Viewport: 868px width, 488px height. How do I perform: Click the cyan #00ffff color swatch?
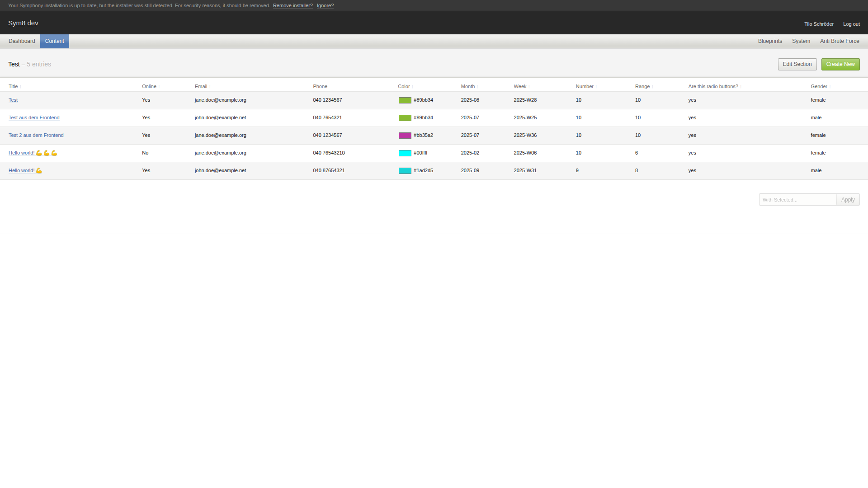coord(405,153)
